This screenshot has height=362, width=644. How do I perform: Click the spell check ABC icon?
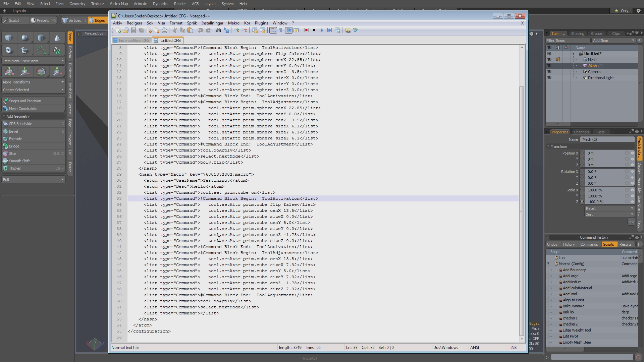pos(356,31)
